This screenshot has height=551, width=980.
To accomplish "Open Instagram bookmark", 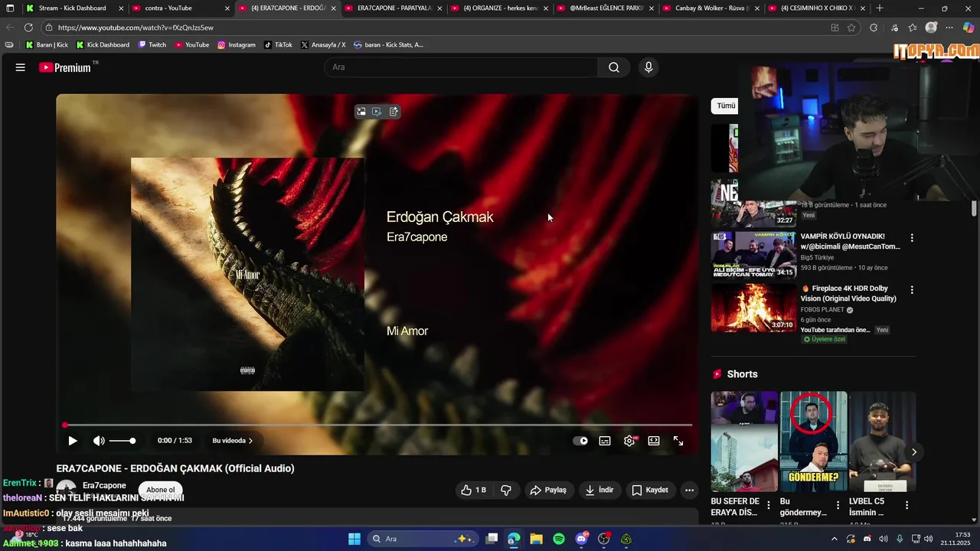I will tap(237, 45).
